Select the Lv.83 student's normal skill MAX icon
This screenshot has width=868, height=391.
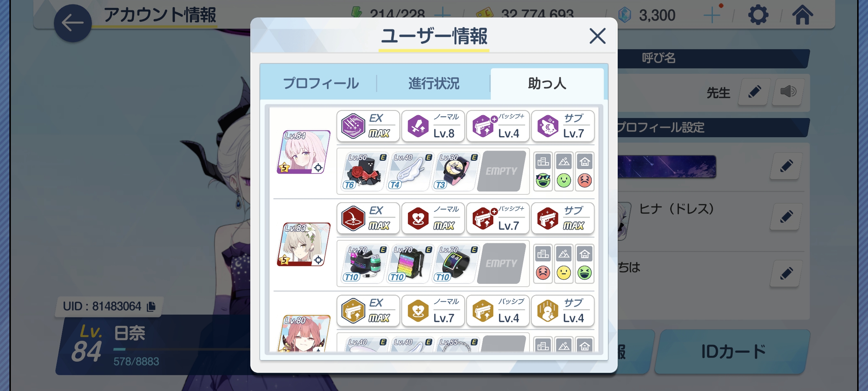[418, 218]
